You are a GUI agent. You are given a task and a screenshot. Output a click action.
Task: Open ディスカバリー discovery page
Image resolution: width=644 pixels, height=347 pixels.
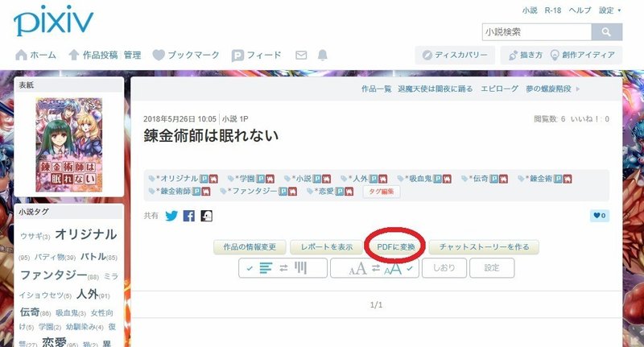pyautogui.click(x=455, y=55)
